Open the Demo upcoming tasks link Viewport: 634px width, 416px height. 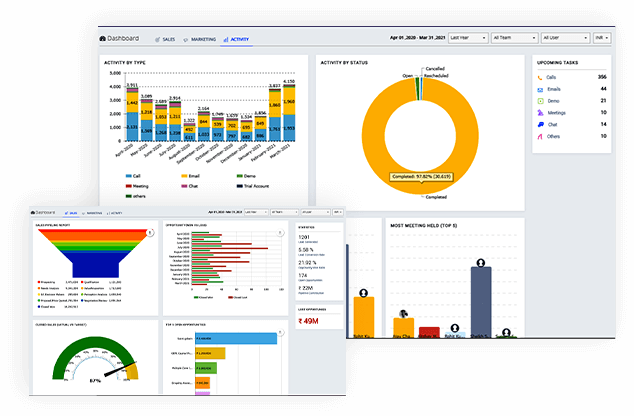554,101
